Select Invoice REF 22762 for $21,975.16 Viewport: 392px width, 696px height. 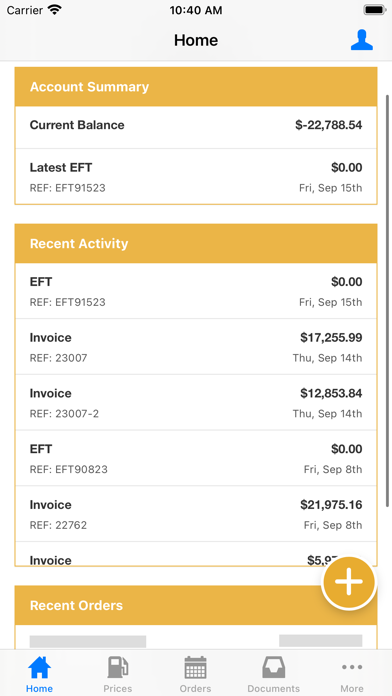click(196, 514)
